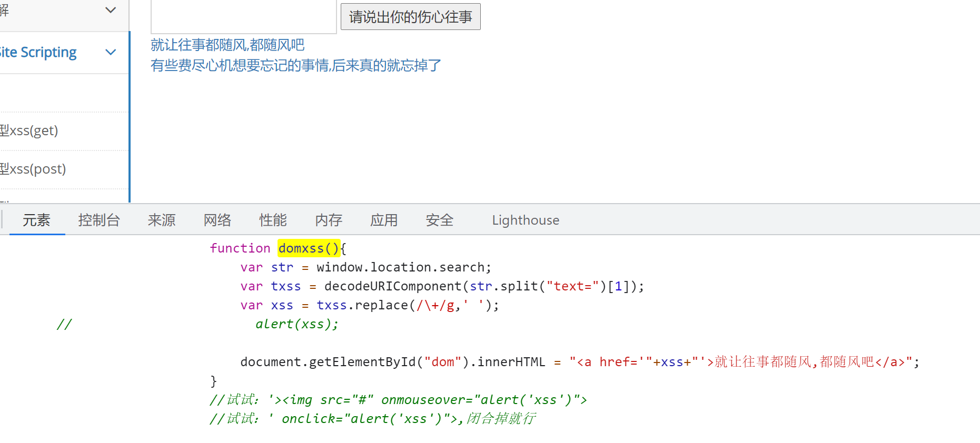The image size is (980, 443).
Task: Click the text input field beside submit button
Action: [x=243, y=16]
